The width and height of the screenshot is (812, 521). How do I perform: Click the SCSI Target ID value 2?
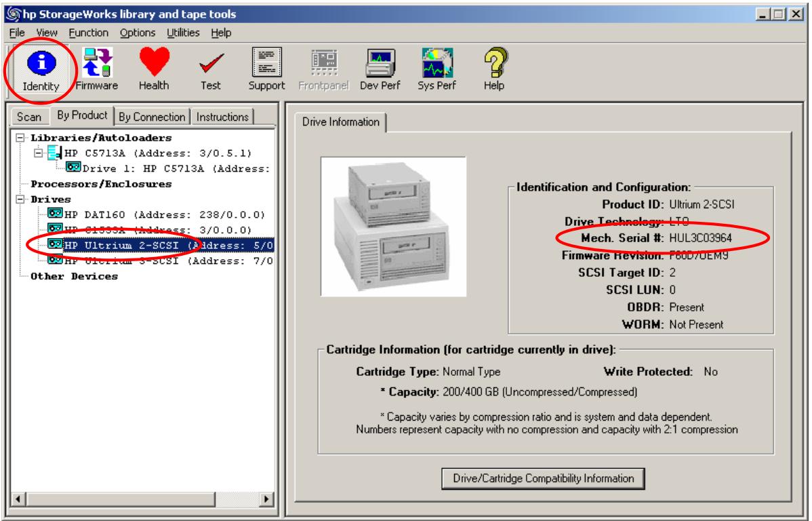click(672, 273)
